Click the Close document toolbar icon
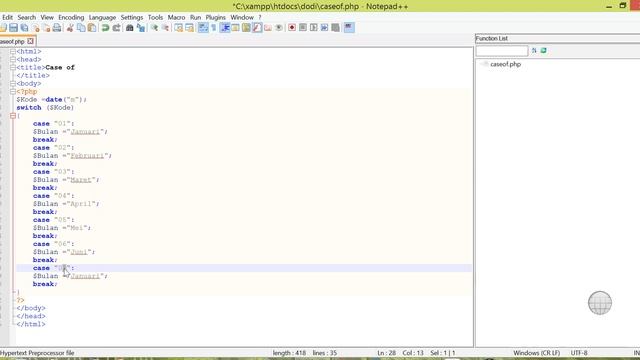Viewport: 640px width, 360px height. coord(36,28)
